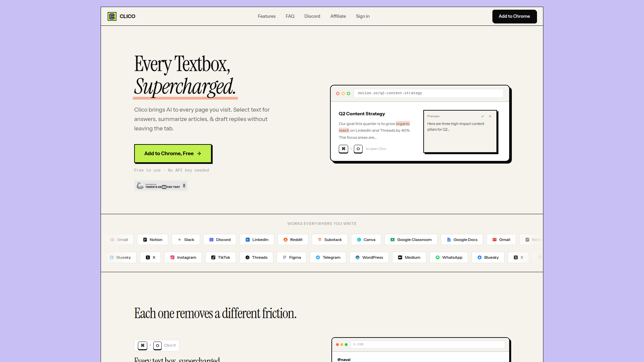Click the Notion chip in marquee
This screenshot has height=362, width=644.
pos(153,240)
